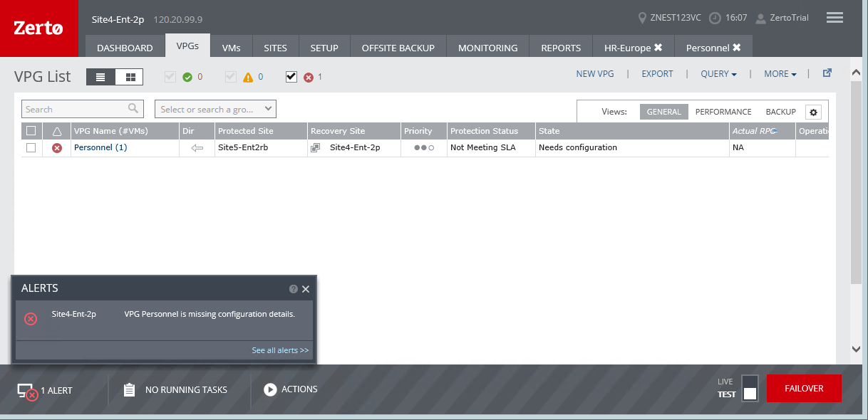Open the QUERY dropdown

[x=718, y=73]
